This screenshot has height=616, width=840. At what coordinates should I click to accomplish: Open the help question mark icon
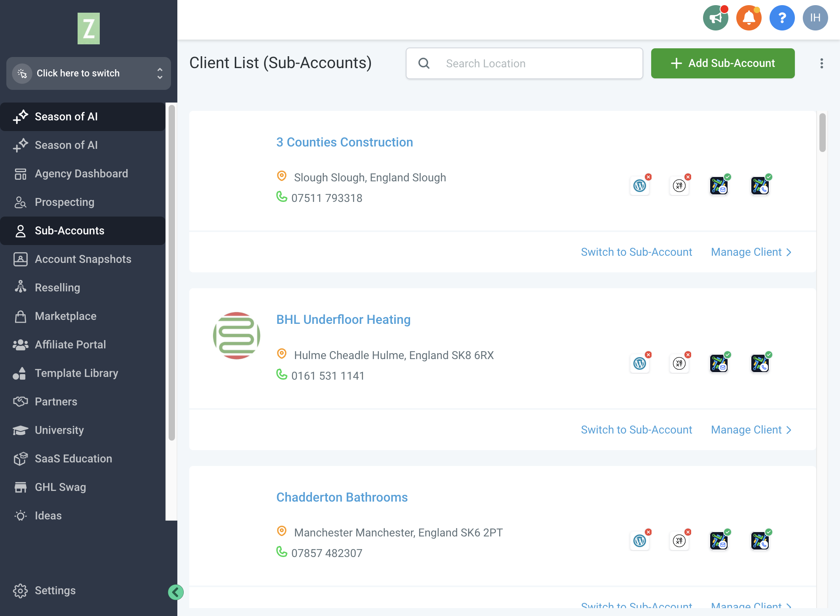click(x=782, y=18)
